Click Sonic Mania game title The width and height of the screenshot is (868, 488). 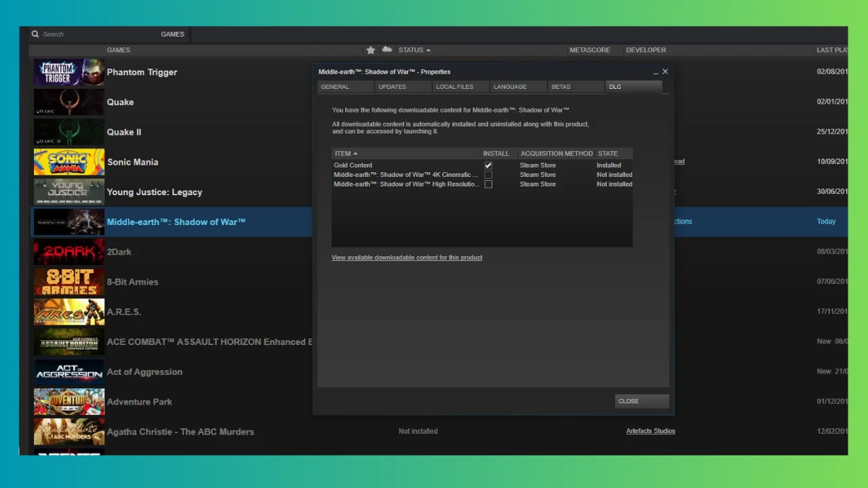132,162
